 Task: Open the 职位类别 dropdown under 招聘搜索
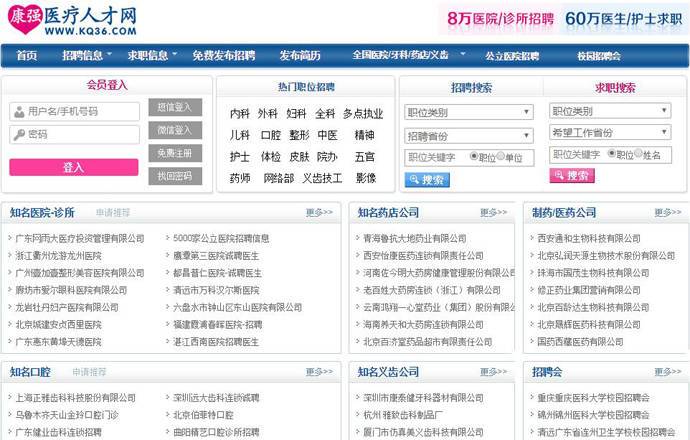coord(469,112)
